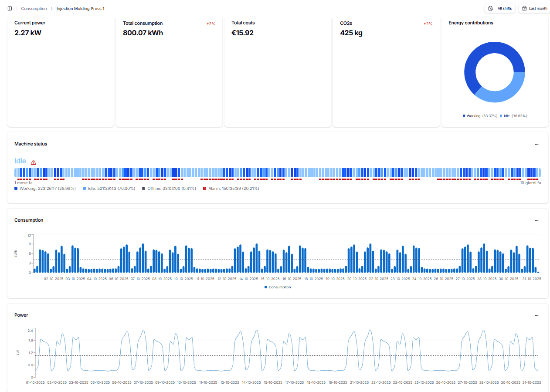The width and height of the screenshot is (550, 392).
Task: Click the red warning triangle beside Idle
Action: [34, 162]
